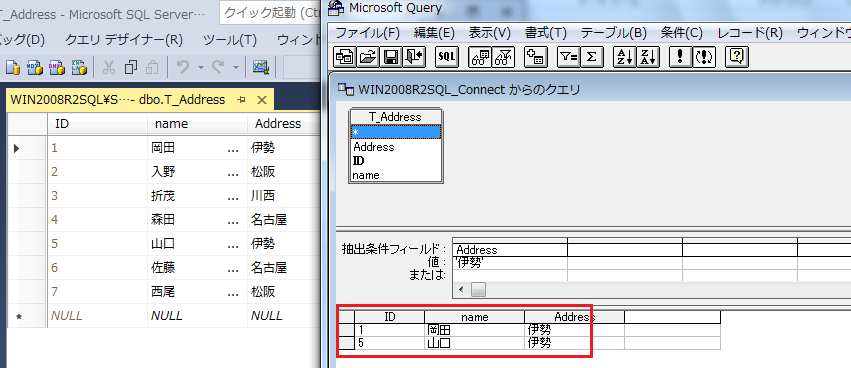Image resolution: width=851 pixels, height=368 pixels.
Task: Pin the dbo.T_Address tab
Action: [242, 100]
